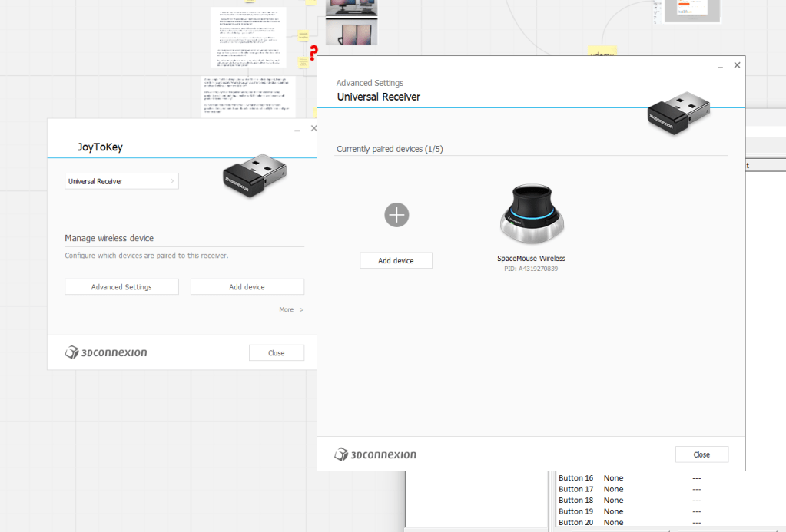This screenshot has height=532, width=786.
Task: Click the Currently paired devices (1/5) heading
Action: point(390,149)
